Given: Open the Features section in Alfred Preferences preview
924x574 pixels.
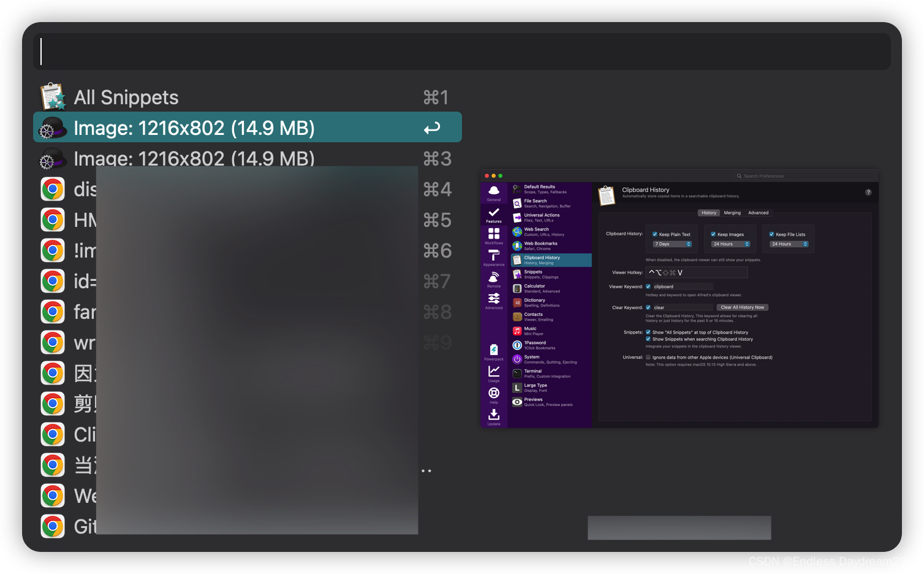Looking at the screenshot, I should click(x=494, y=215).
